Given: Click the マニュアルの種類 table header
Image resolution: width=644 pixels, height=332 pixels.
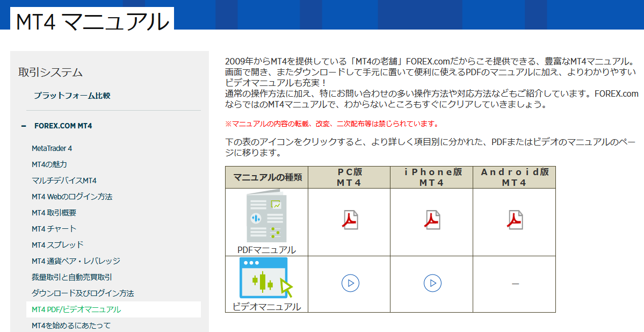Looking at the screenshot, I should point(267,177).
